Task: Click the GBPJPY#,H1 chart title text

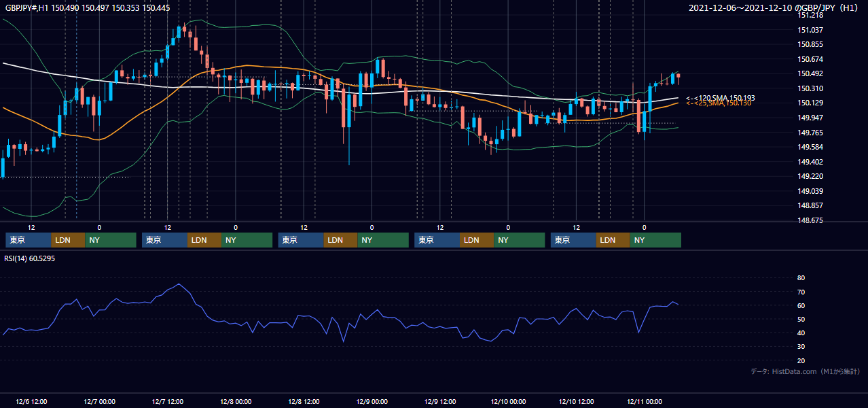Action: 88,8
